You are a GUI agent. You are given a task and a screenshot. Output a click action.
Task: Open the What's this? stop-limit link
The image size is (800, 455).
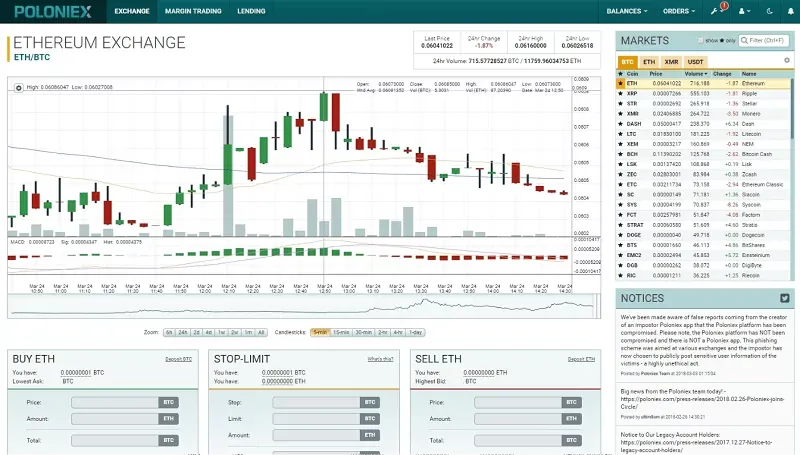pos(381,359)
